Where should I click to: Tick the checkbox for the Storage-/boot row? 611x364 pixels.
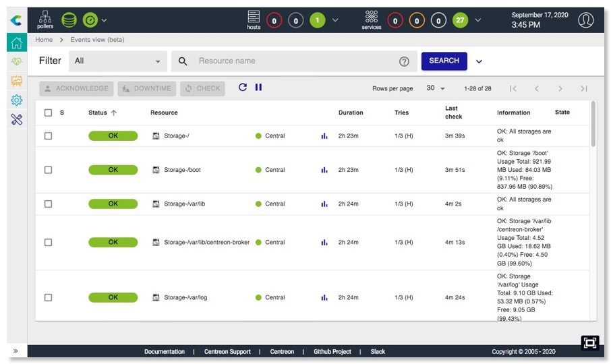click(48, 170)
